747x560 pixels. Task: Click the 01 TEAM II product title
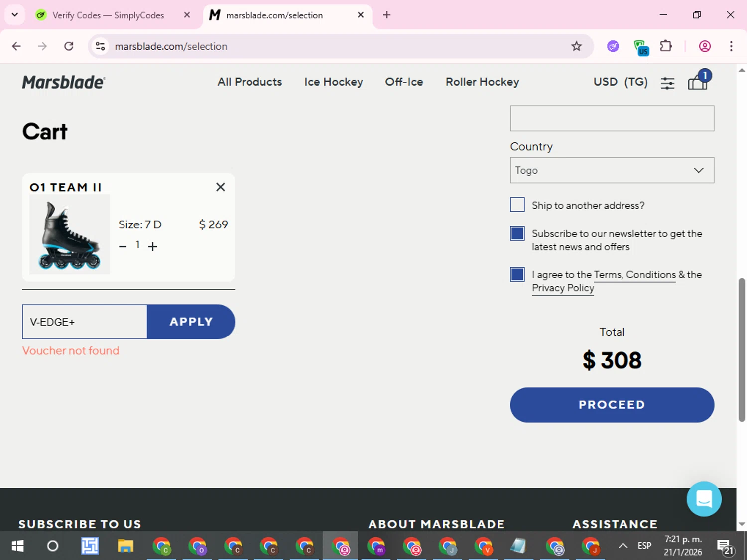(x=66, y=187)
